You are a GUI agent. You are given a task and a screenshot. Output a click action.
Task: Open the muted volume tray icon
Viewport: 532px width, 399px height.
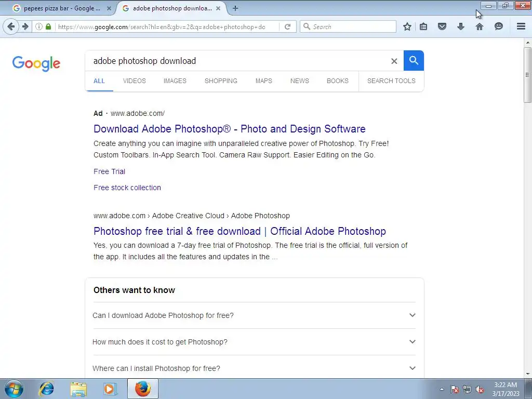coord(480,389)
